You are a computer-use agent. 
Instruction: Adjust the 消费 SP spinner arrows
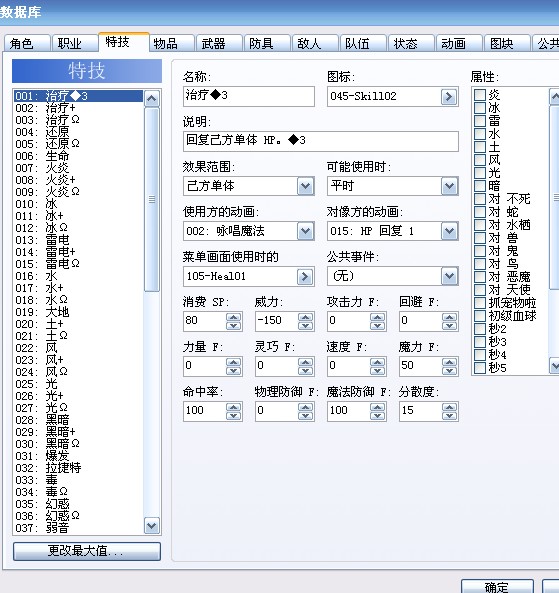click(x=234, y=321)
